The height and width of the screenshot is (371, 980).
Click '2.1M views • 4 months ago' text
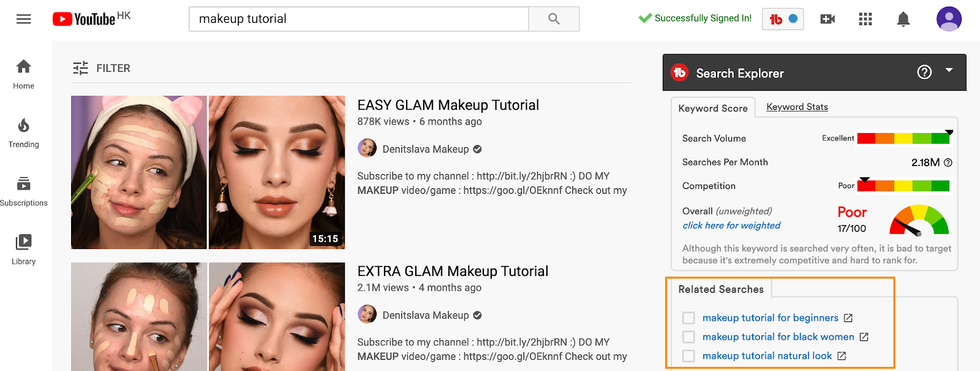click(x=420, y=288)
